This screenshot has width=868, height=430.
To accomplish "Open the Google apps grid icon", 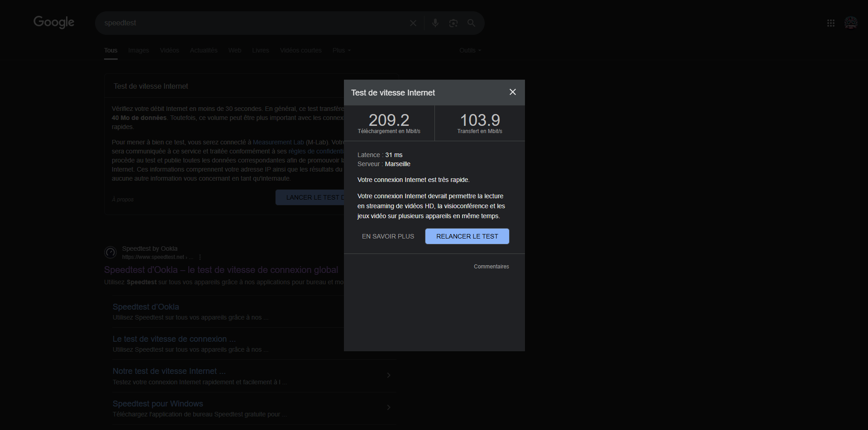I will (x=830, y=23).
